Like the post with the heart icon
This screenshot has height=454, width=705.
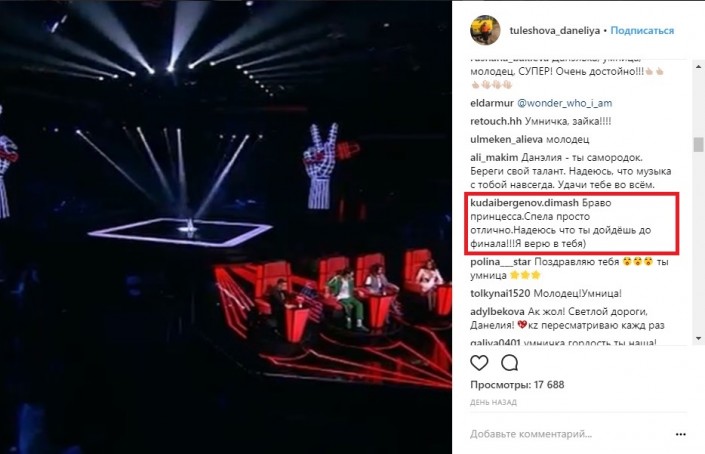(479, 363)
